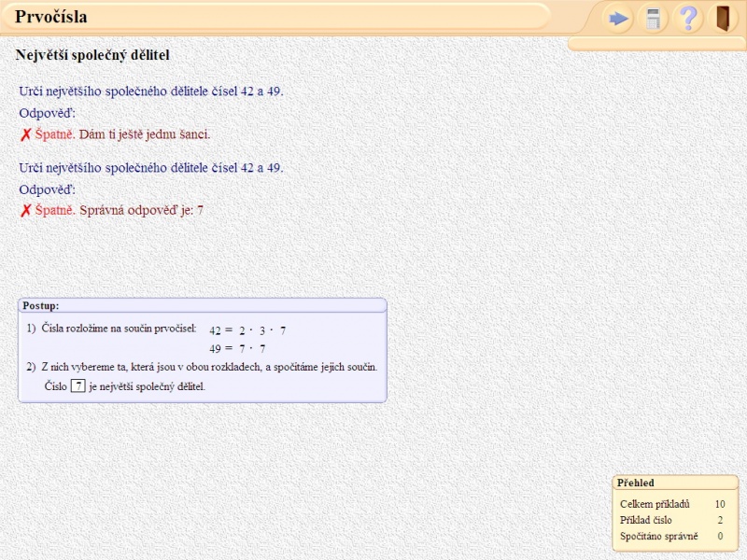Click the factorization line '42 = 2 · 3 · 7'
Viewport: 747px width, 560px height.
[247, 330]
